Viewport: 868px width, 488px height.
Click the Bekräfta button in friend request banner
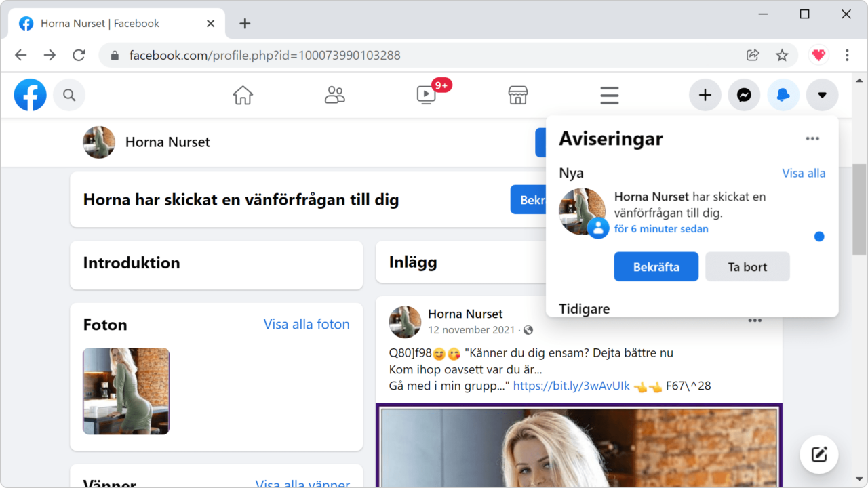[528, 200]
